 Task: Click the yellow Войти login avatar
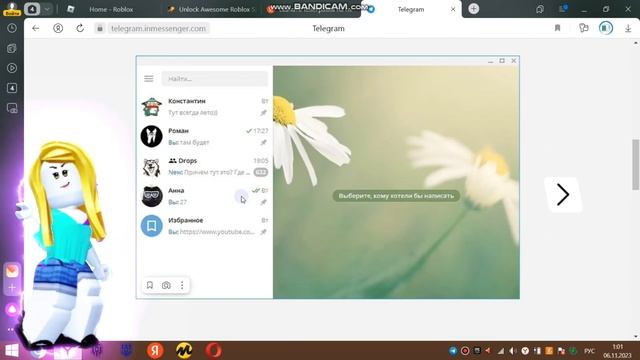[x=12, y=9]
